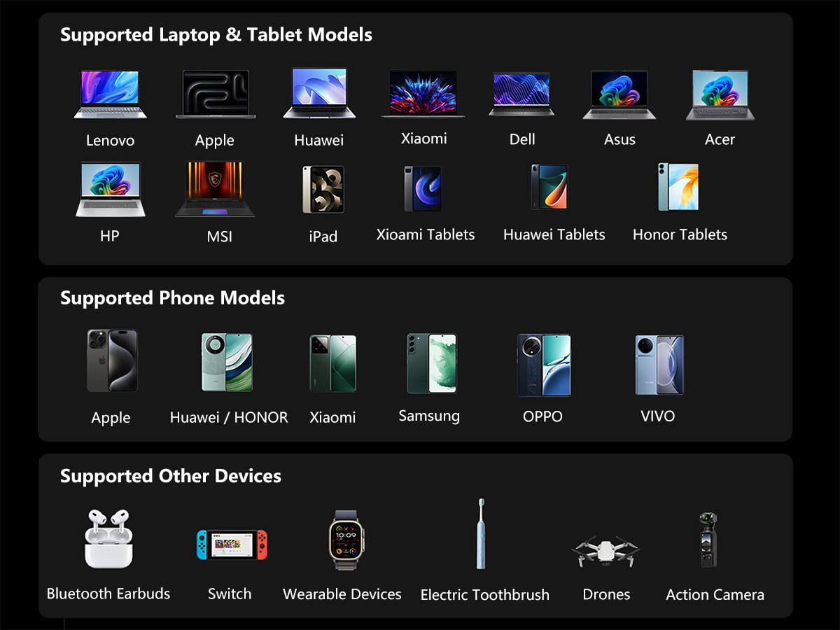Select the Apple MacBook laptop picture
Screen dimensions: 840x630
point(215,94)
